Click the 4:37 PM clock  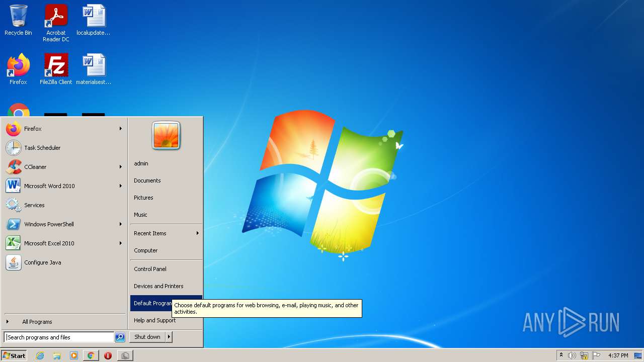point(618,355)
